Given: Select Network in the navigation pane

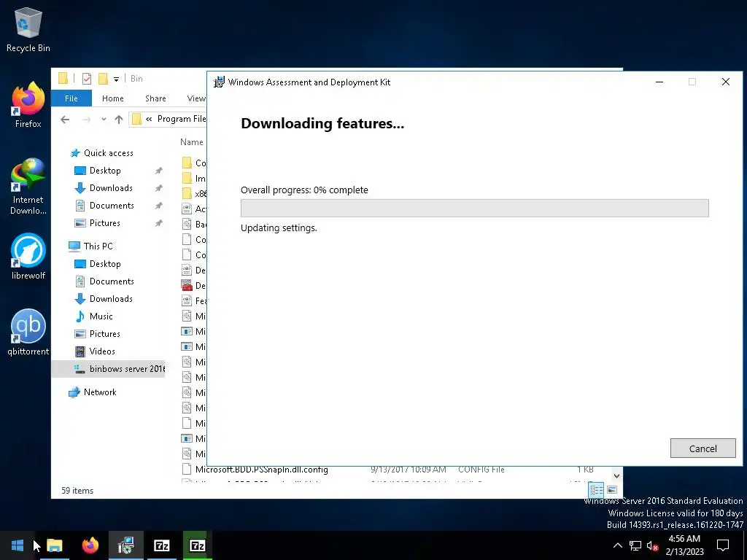Looking at the screenshot, I should pyautogui.click(x=99, y=392).
